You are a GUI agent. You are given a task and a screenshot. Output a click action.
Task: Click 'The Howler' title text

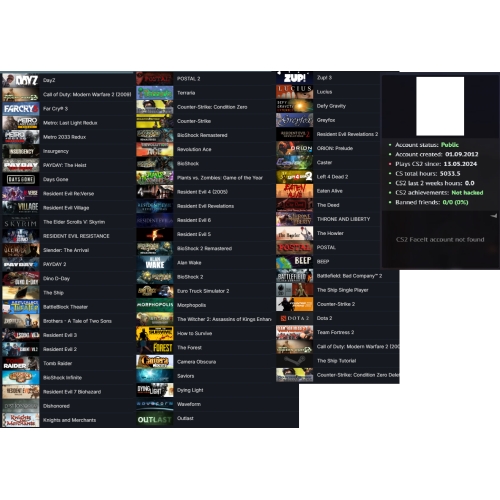[x=330, y=233]
